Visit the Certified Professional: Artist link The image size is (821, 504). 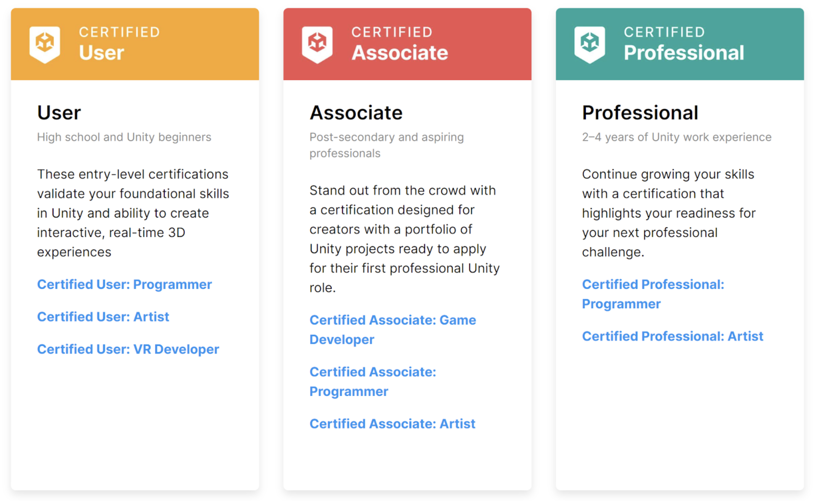coord(673,336)
